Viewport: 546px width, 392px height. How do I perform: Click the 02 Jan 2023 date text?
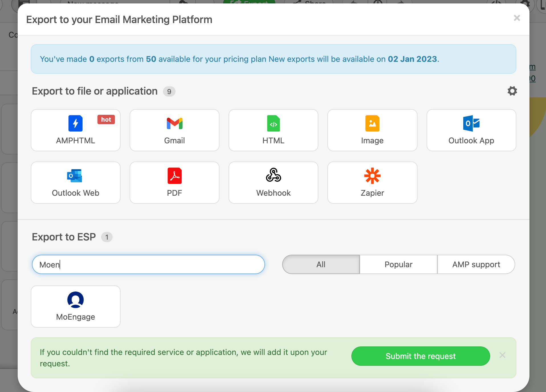(412, 59)
